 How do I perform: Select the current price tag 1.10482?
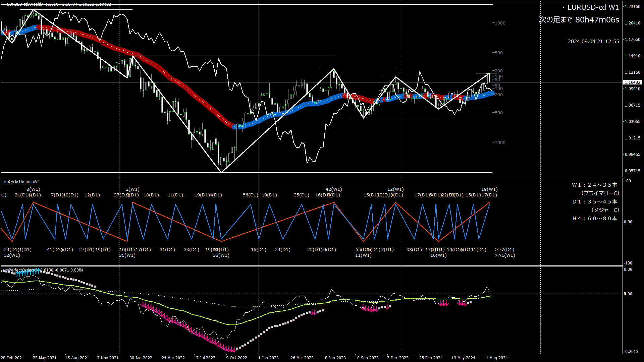632,82
